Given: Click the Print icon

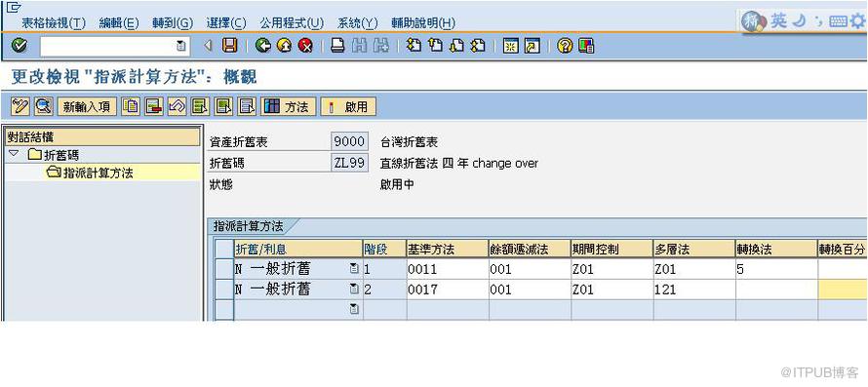Looking at the screenshot, I should tap(337, 46).
